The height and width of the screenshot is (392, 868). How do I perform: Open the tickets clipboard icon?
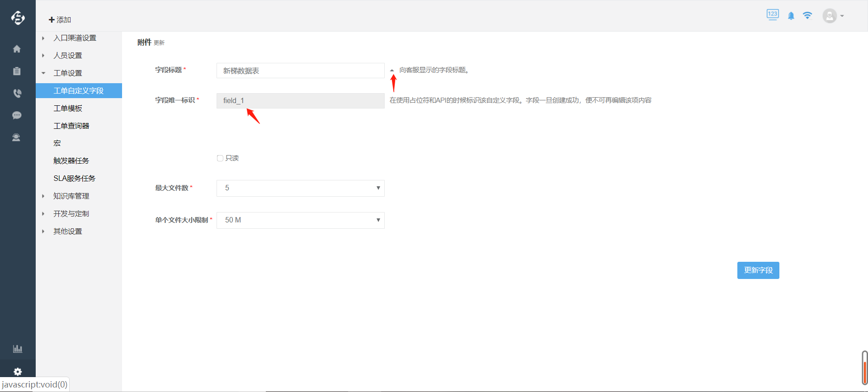(17, 71)
